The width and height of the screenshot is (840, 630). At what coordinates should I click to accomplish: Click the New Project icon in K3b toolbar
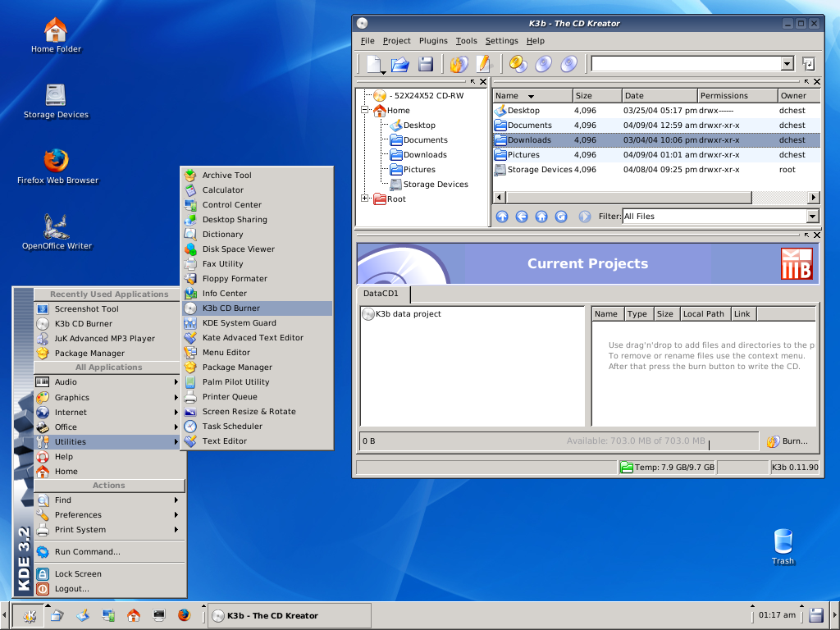pos(375,64)
